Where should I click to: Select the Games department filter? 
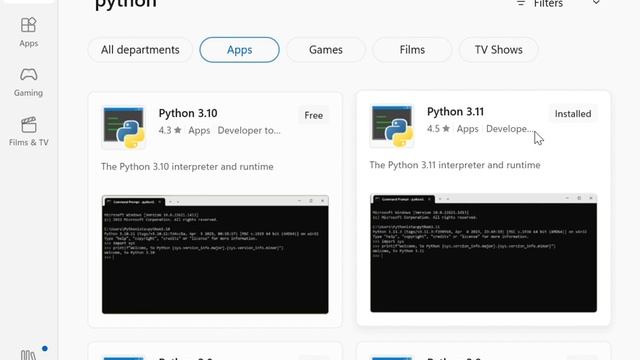coord(326,50)
